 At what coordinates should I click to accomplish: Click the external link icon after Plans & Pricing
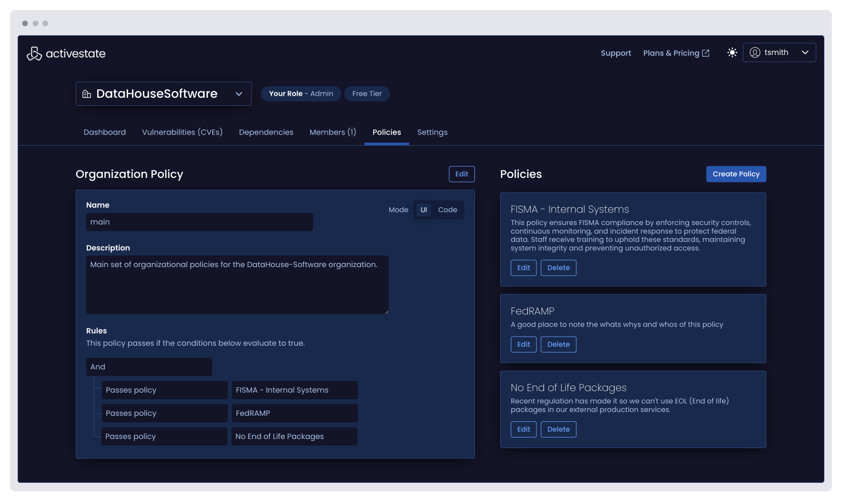tap(706, 53)
